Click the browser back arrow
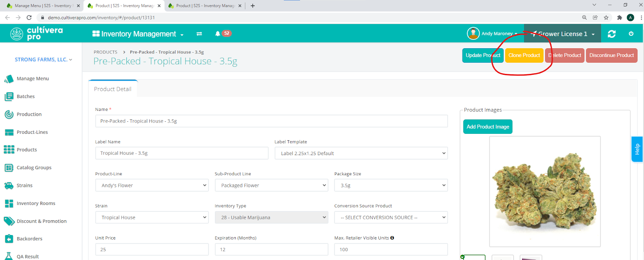Image resolution: width=644 pixels, height=260 pixels. click(x=7, y=17)
